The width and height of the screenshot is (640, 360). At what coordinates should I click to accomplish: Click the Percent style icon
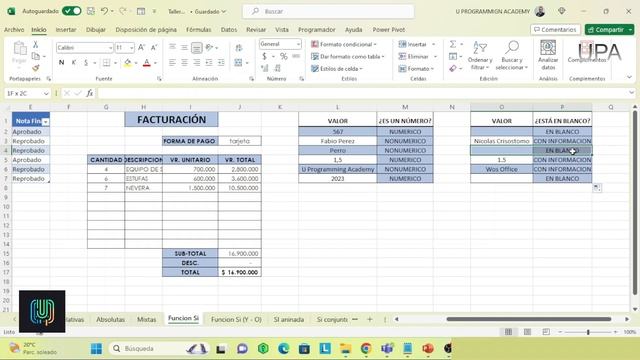point(284,56)
